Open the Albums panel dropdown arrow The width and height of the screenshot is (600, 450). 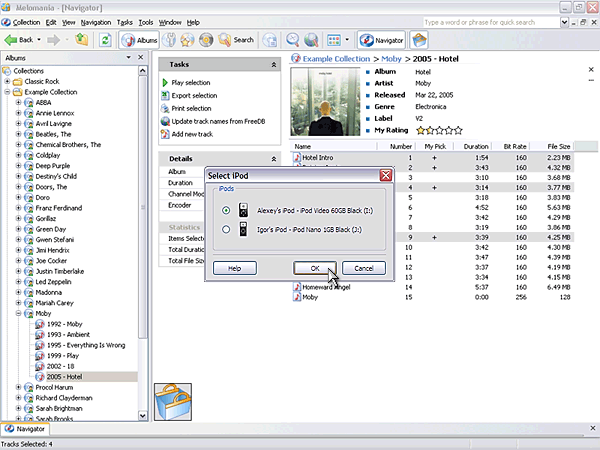pyautogui.click(x=129, y=57)
